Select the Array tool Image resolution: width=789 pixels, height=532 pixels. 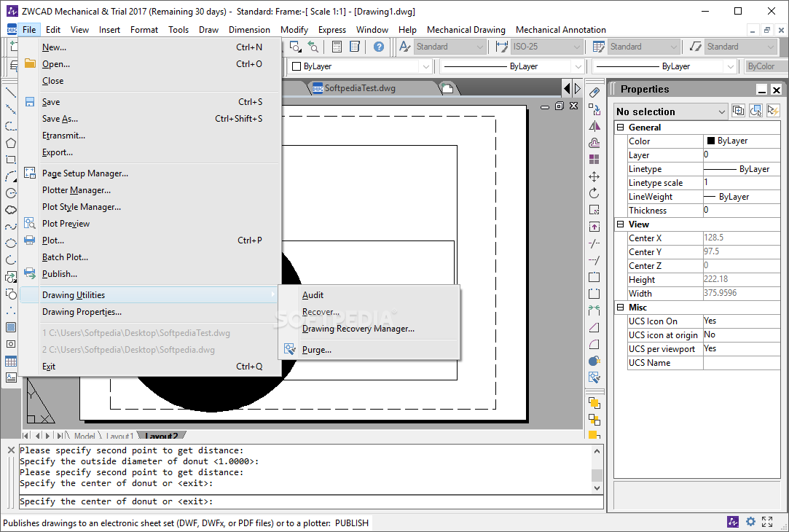[594, 160]
